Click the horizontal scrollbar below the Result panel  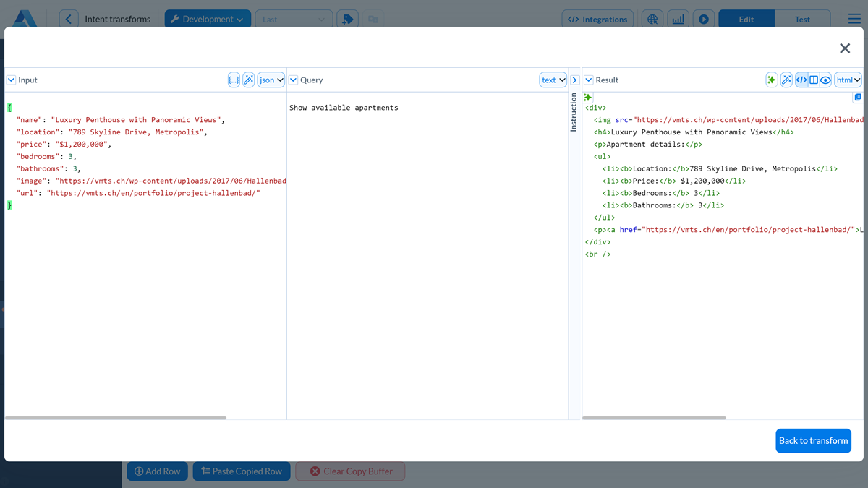click(655, 417)
